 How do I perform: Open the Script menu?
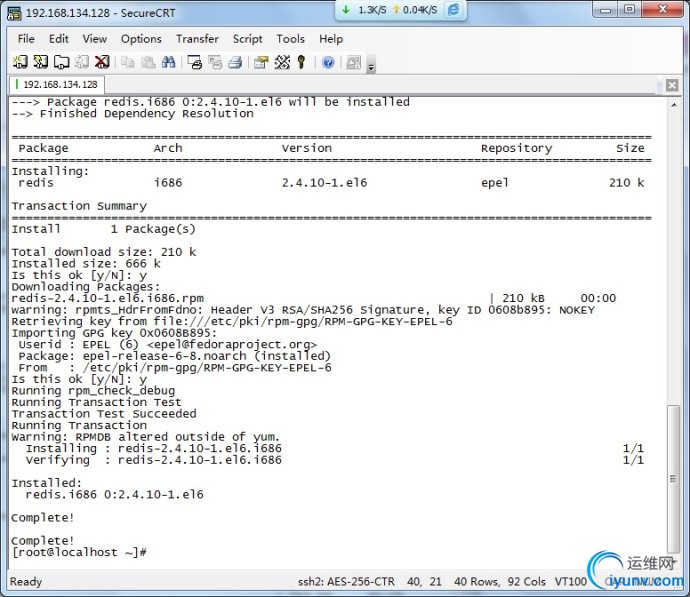click(247, 39)
